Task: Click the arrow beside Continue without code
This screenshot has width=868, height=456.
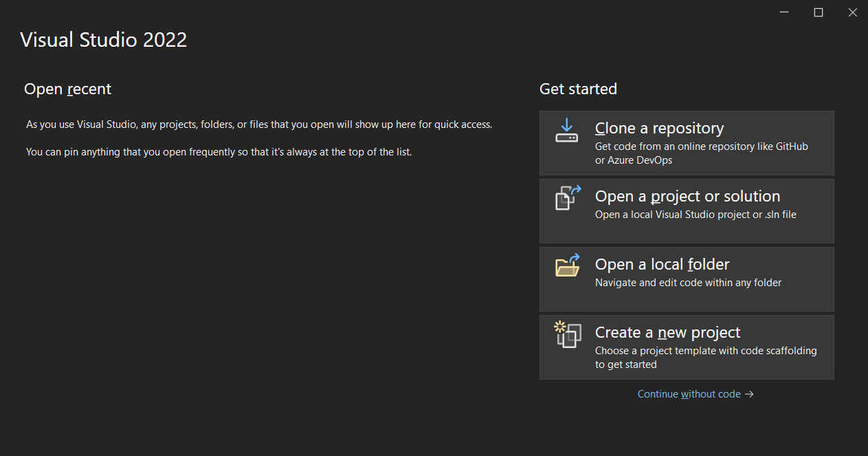Action: click(750, 394)
